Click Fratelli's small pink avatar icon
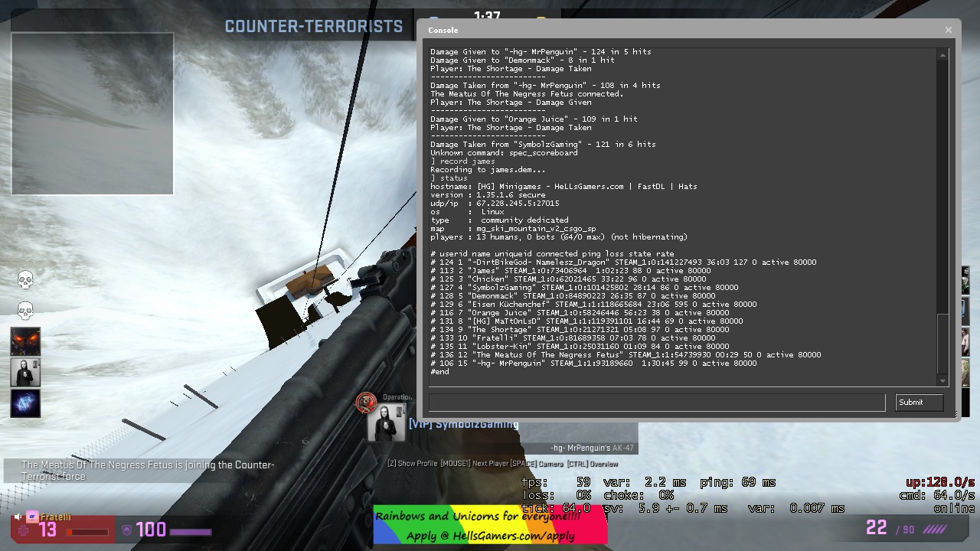 click(x=32, y=517)
